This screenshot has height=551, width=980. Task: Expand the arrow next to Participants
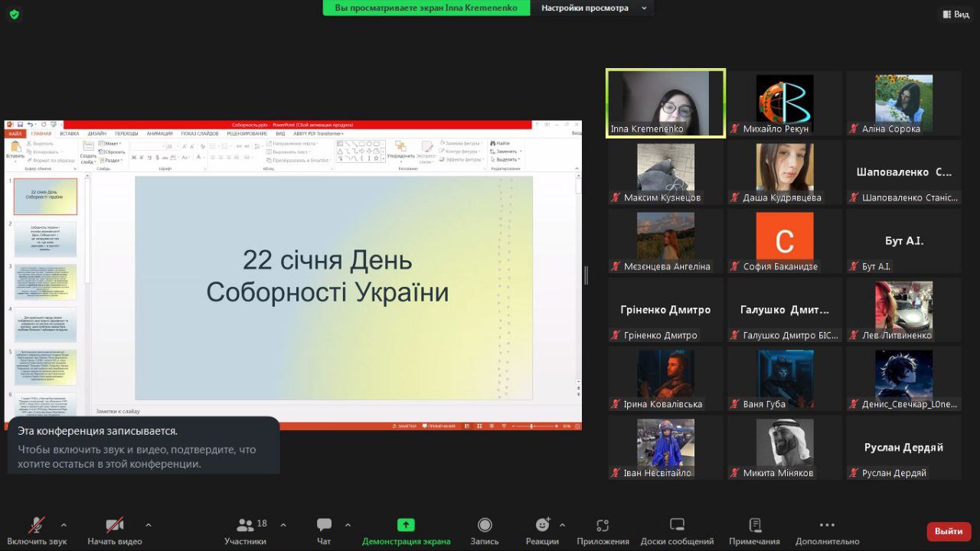click(x=283, y=525)
